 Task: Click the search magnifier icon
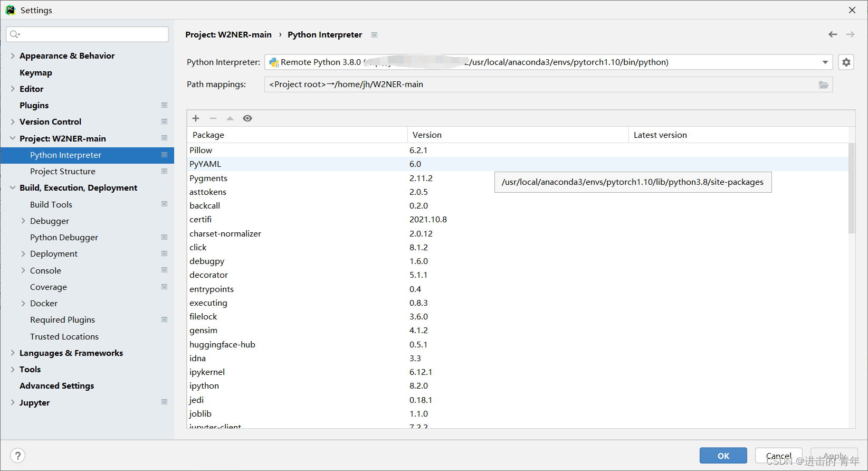(15, 34)
